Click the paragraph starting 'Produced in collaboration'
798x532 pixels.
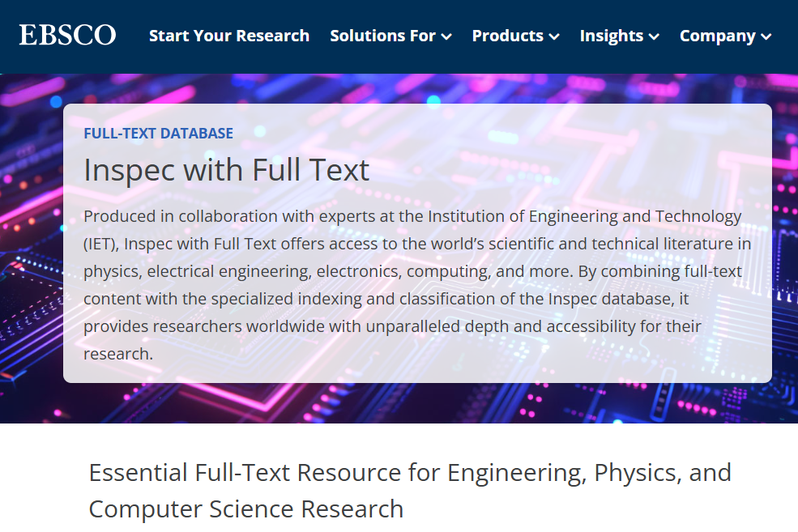(417, 285)
